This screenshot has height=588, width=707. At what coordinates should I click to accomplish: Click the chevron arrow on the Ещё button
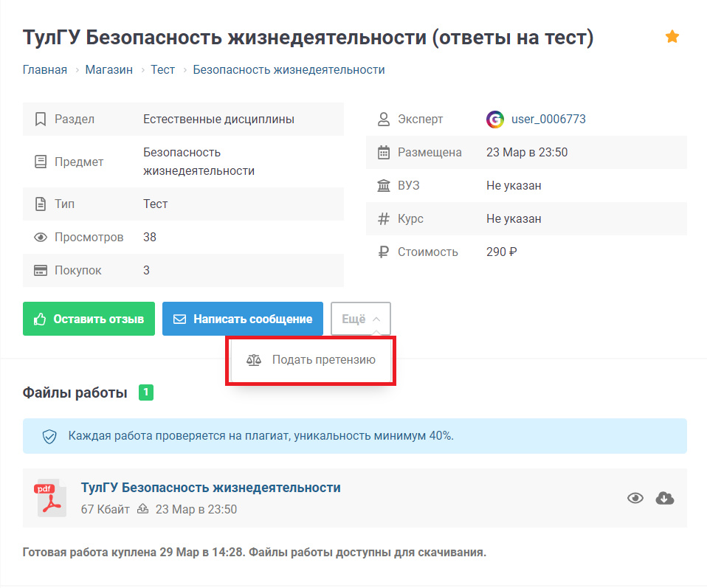coord(376,319)
